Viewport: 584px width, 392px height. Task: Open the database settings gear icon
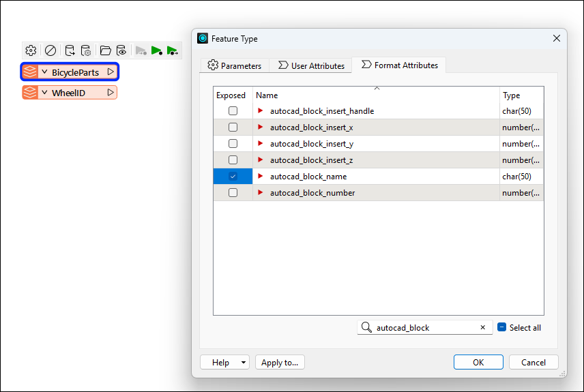(86, 50)
